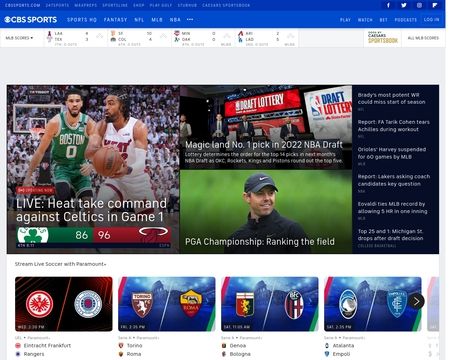450x360 pixels.
Task: Visit the SportsLine top link
Action: coord(115,5)
